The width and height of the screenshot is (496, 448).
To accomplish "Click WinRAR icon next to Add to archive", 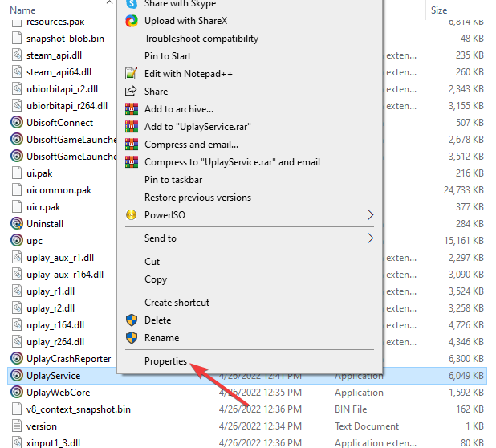I will [x=132, y=109].
